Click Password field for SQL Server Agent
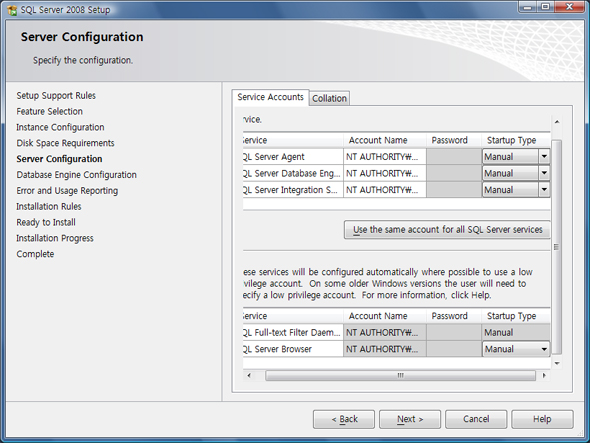The width and height of the screenshot is (590, 443). click(x=454, y=157)
